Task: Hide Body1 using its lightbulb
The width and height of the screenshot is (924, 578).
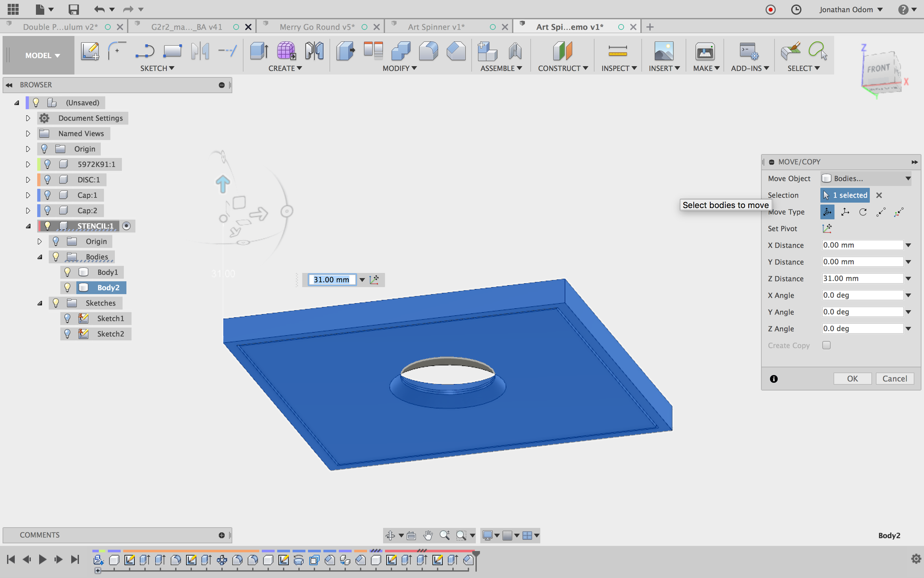Action: (x=67, y=272)
